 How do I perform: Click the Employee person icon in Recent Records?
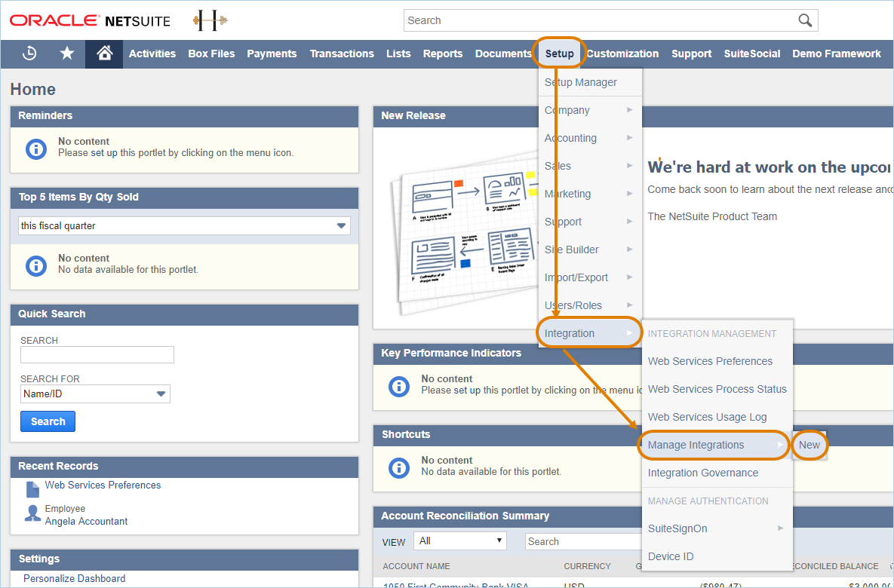point(32,513)
